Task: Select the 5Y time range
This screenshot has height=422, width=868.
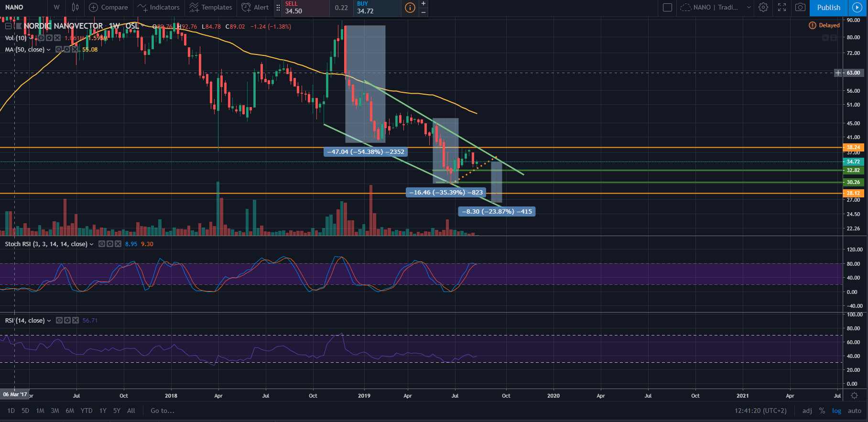Action: (117, 411)
